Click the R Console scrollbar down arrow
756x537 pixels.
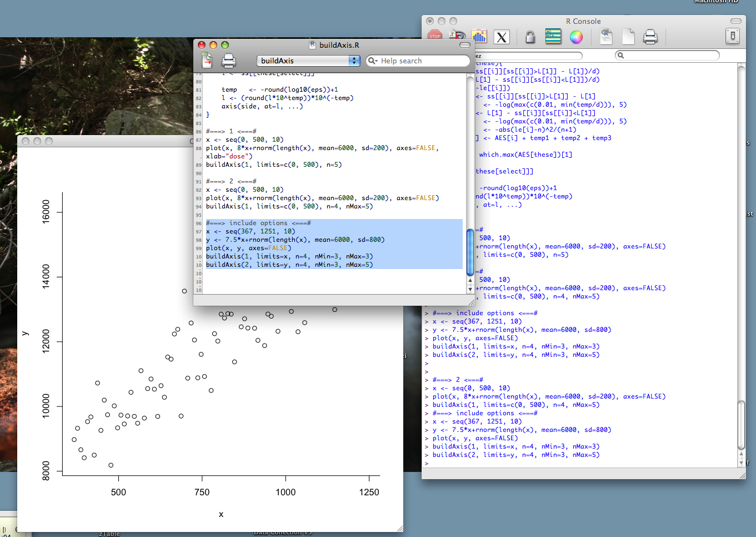tap(741, 463)
